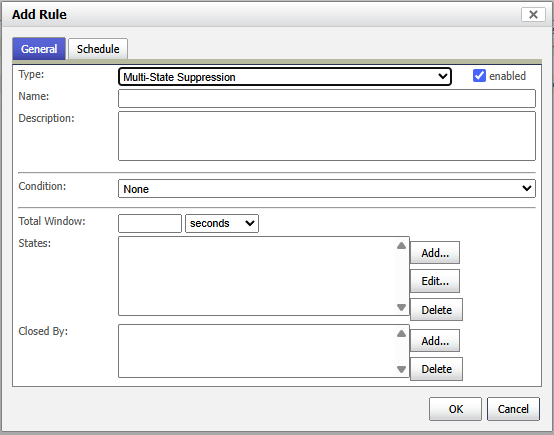Screen dimensions: 554x435
Task: Open the Schedule tab
Action: (98, 49)
